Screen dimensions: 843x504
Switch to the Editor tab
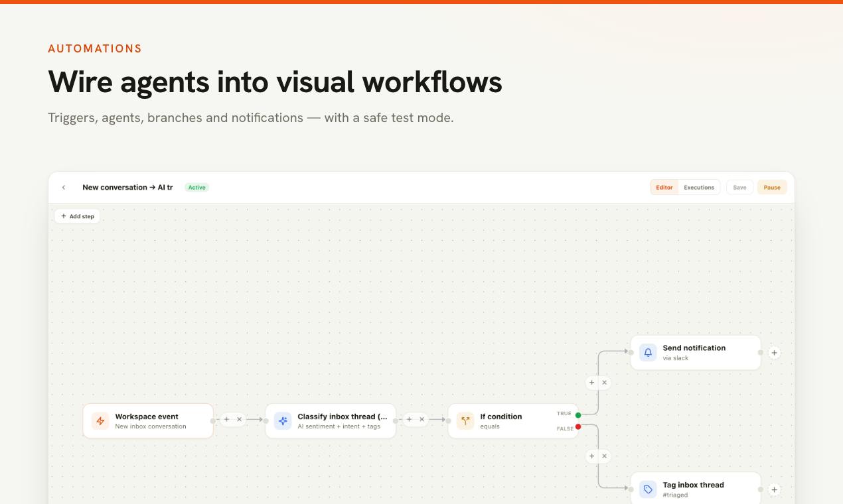(664, 188)
